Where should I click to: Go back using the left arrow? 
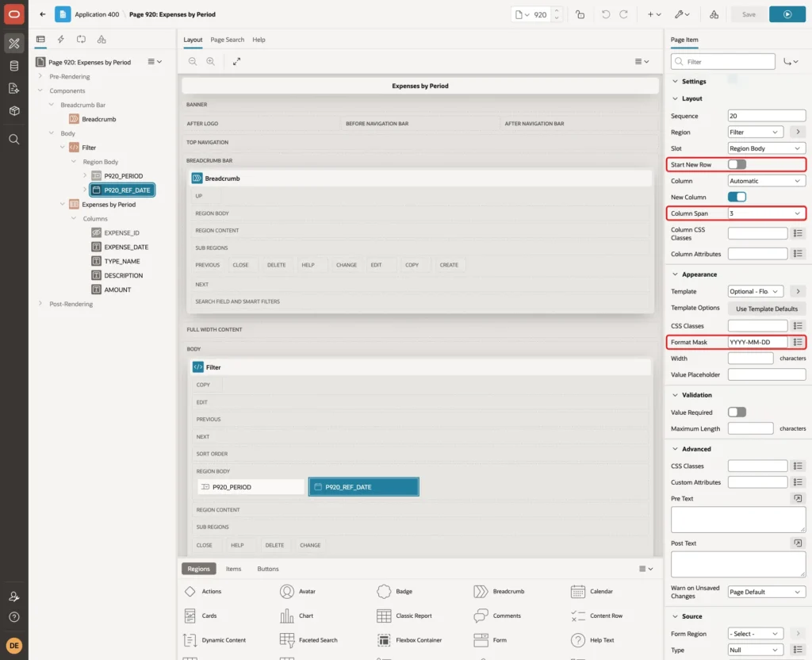click(x=43, y=14)
